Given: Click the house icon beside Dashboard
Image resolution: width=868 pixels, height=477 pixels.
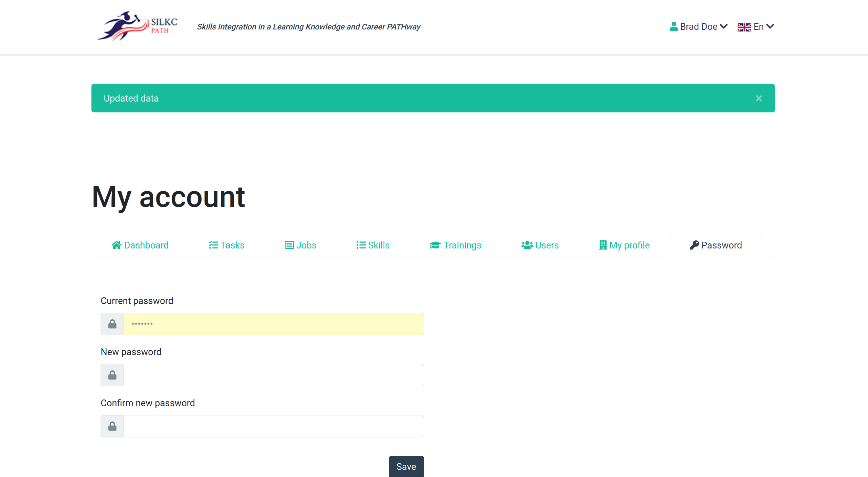Looking at the screenshot, I should (x=116, y=245).
